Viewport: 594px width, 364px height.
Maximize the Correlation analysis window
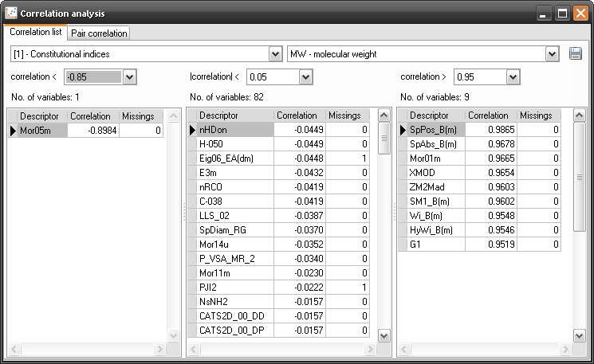click(562, 14)
